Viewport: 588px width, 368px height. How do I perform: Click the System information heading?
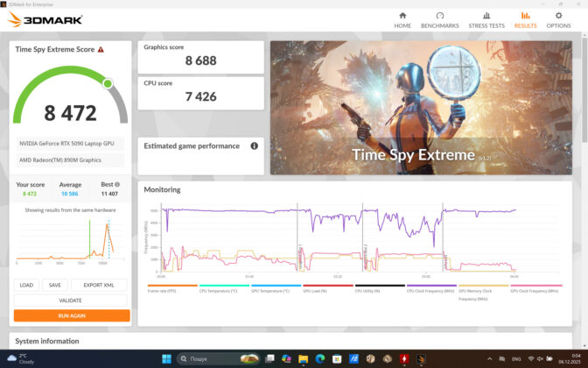(47, 341)
